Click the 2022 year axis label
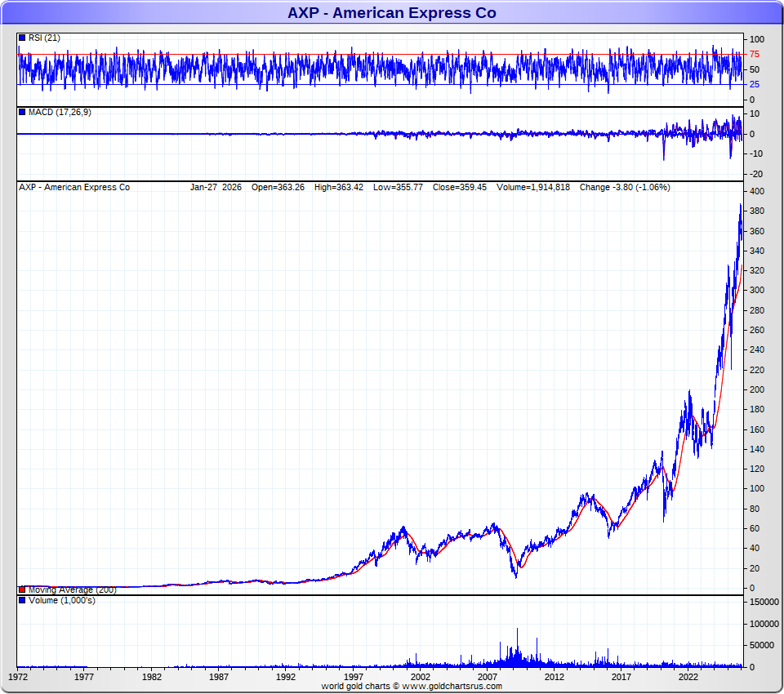 (688, 677)
